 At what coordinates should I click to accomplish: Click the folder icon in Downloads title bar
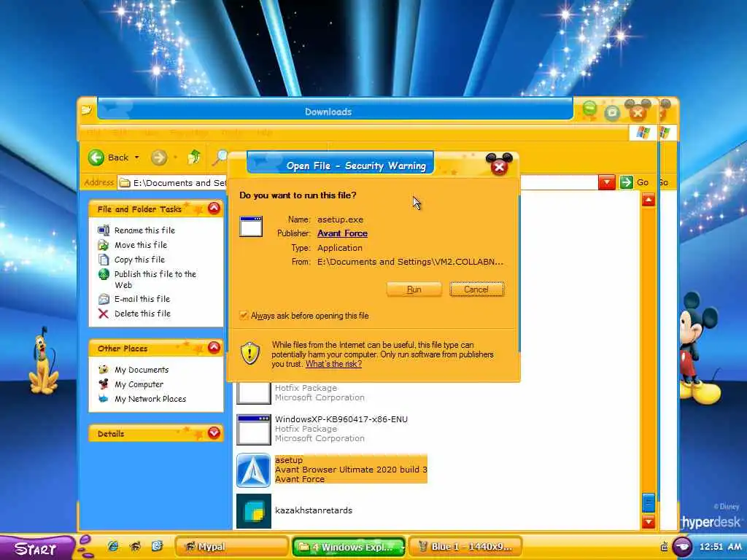86,111
